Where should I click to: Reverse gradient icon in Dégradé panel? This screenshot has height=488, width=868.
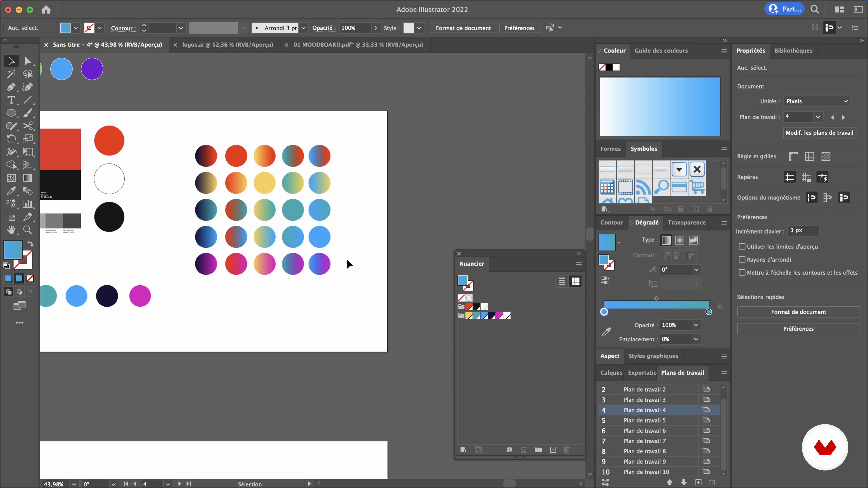click(606, 281)
